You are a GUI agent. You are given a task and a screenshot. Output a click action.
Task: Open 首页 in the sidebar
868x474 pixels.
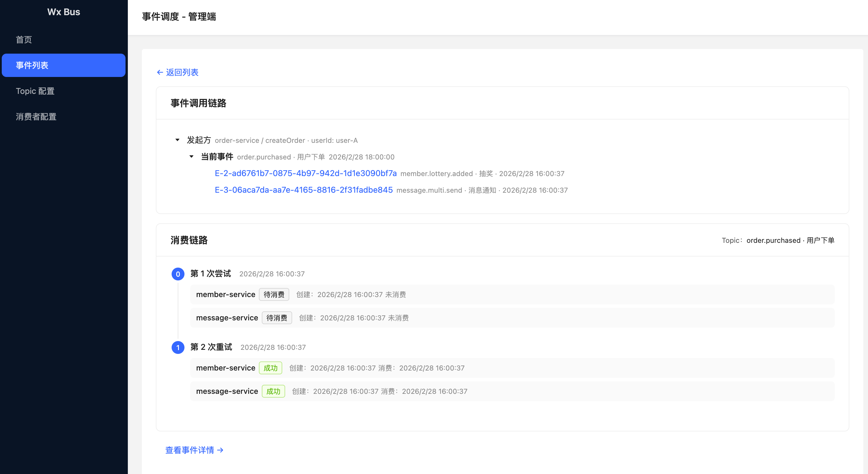pyautogui.click(x=24, y=40)
